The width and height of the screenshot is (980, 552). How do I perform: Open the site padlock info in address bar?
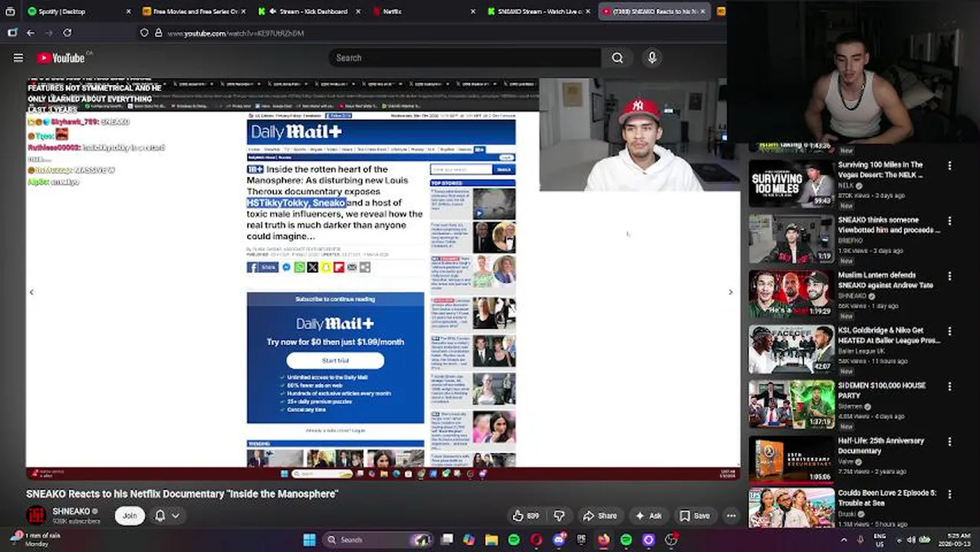[x=158, y=33]
